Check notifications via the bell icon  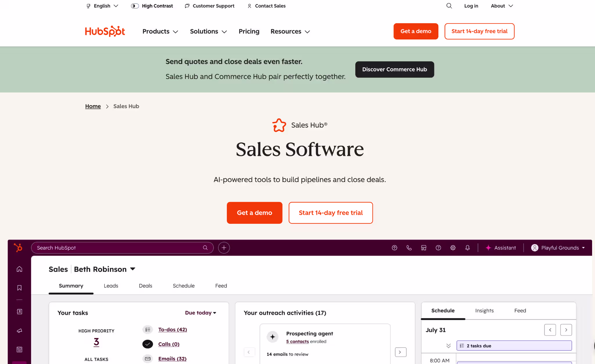pos(467,248)
